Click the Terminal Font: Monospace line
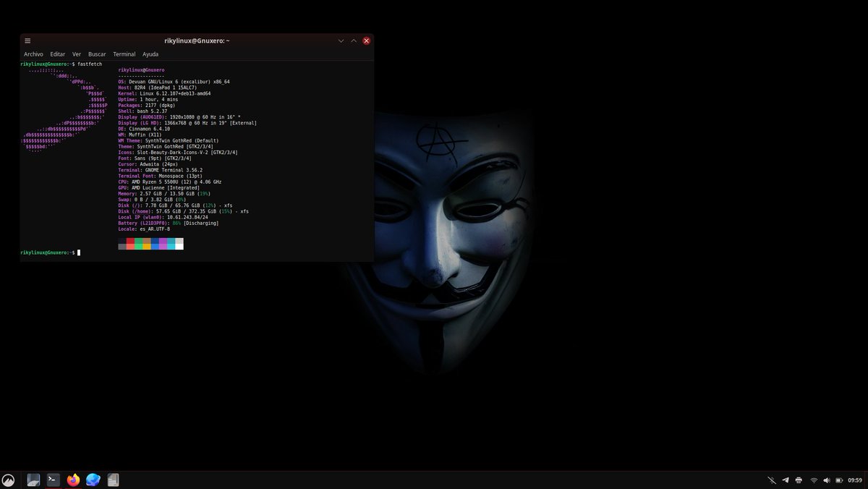The image size is (868, 489). click(x=160, y=175)
